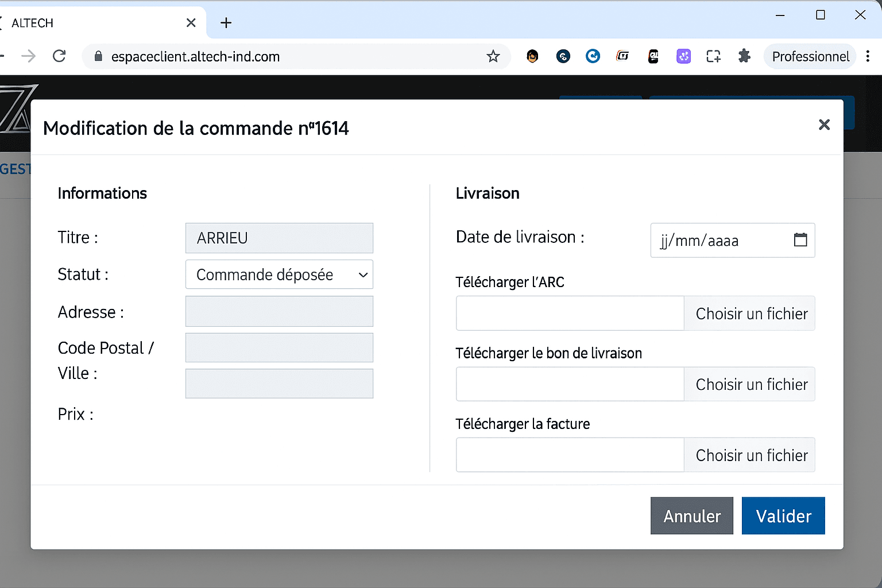Viewport: 882px width, 588px height.
Task: Open the delivery date calendar picker
Action: tap(800, 240)
